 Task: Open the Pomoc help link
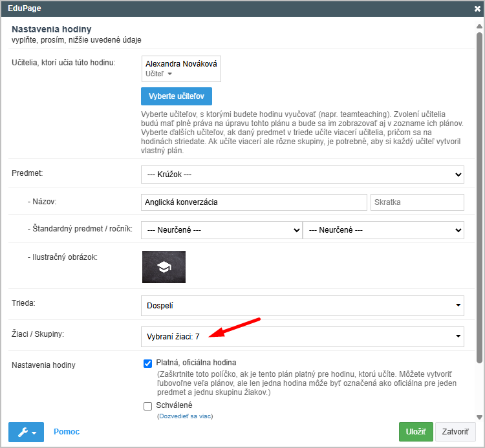67,432
